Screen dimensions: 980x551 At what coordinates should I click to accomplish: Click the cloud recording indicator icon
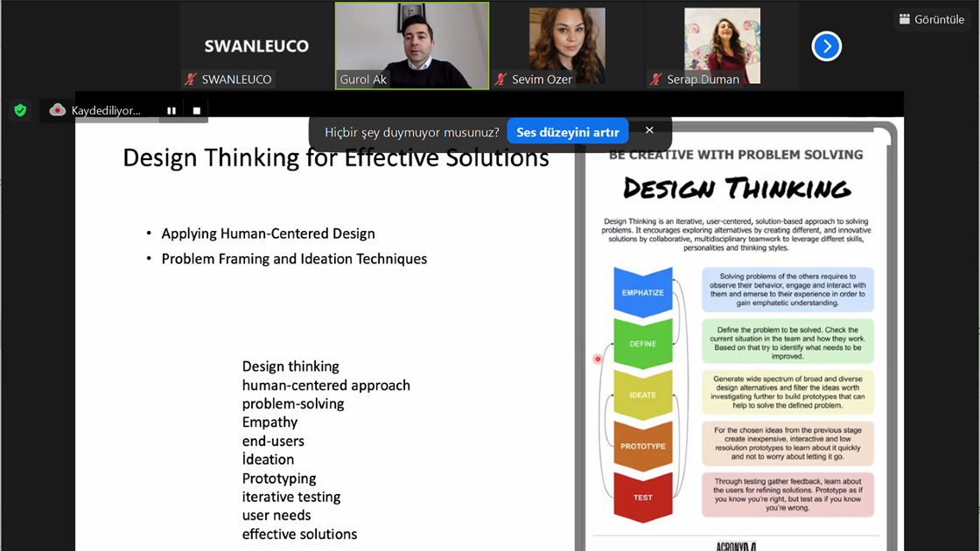click(58, 110)
